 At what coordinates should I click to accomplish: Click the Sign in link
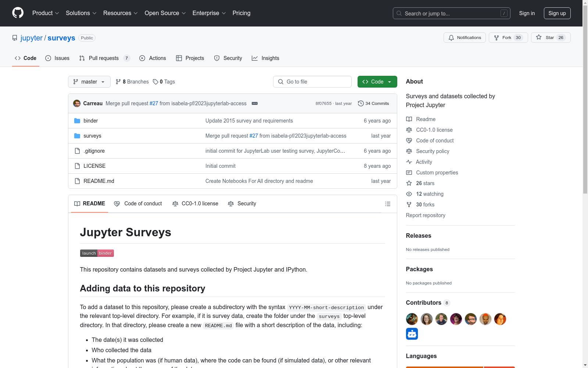[527, 13]
